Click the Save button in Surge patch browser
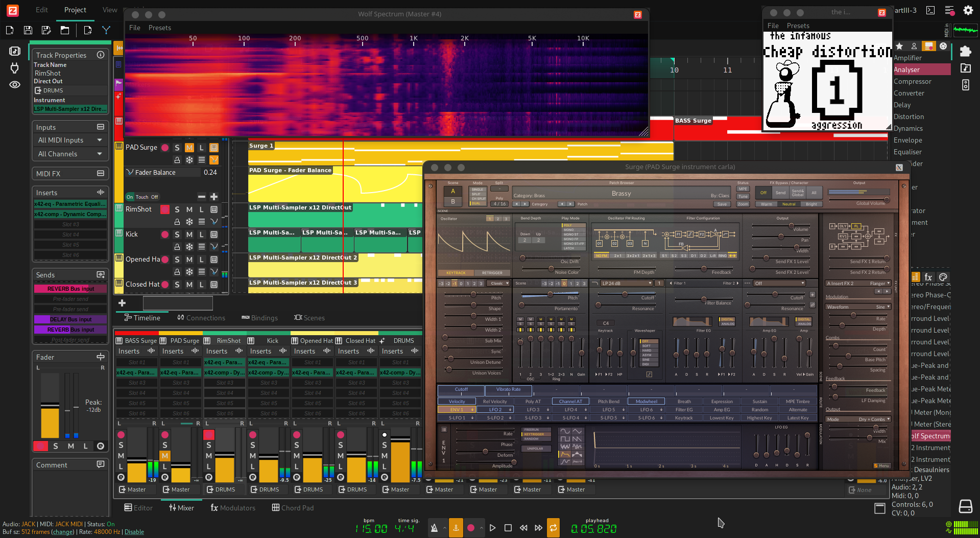 coord(722,204)
